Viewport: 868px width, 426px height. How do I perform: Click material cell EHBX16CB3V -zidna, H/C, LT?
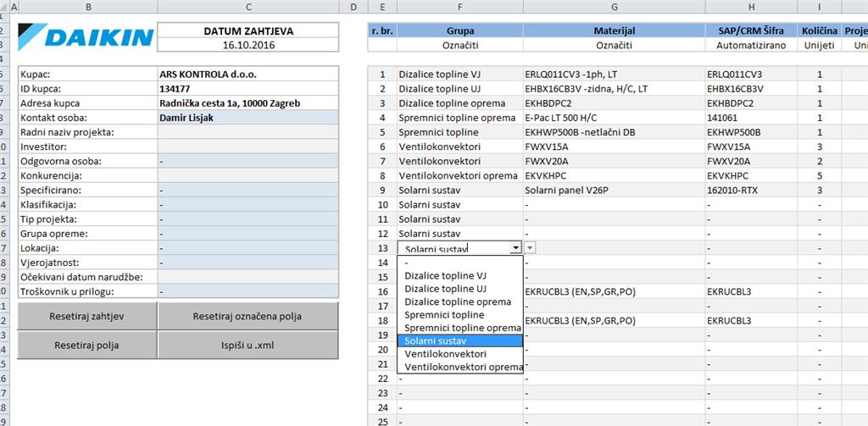(614, 89)
